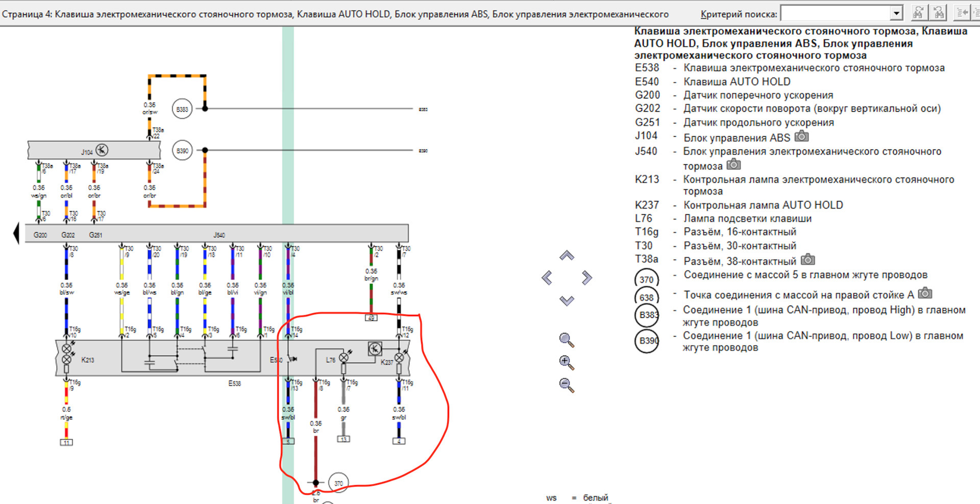Follow continuation reference 5 under T16g/13 wire
Screen dimensions: 980x504
tap(288, 441)
